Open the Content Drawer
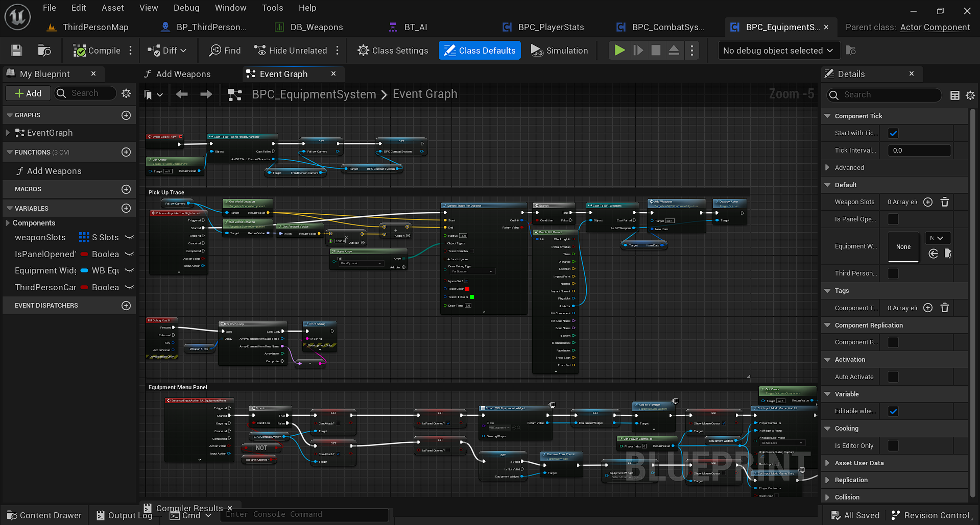 point(44,515)
